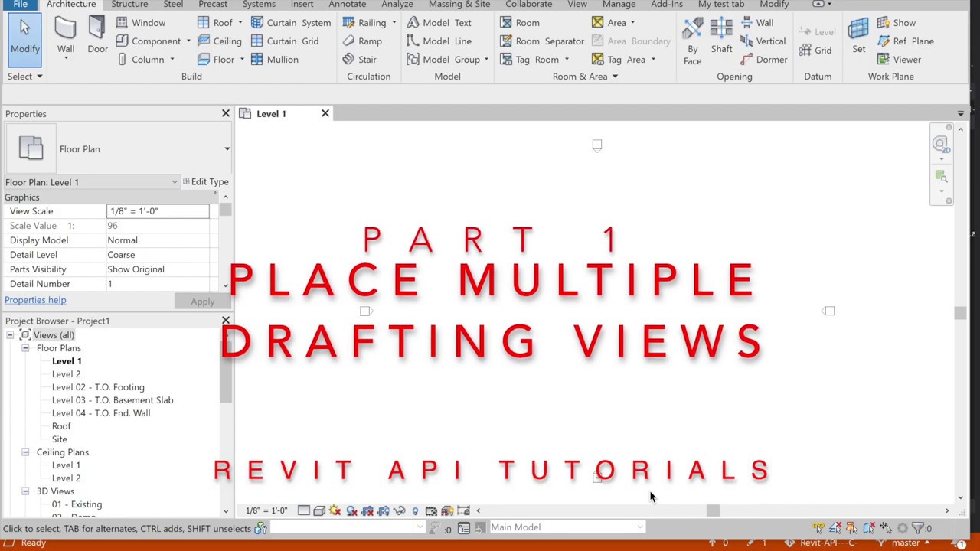
Task: Pick the Column tool
Action: (x=140, y=60)
